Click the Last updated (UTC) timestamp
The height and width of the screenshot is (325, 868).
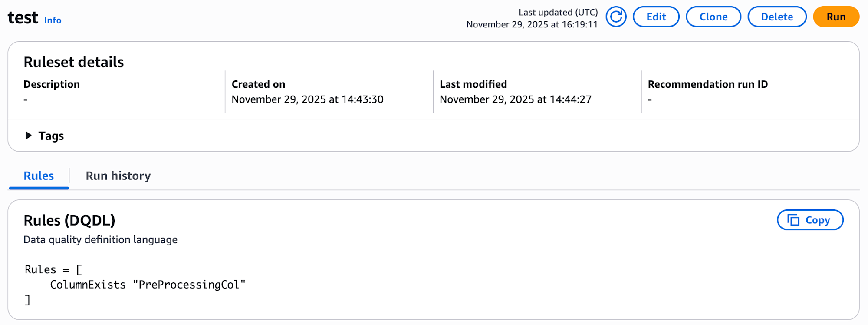532,25
